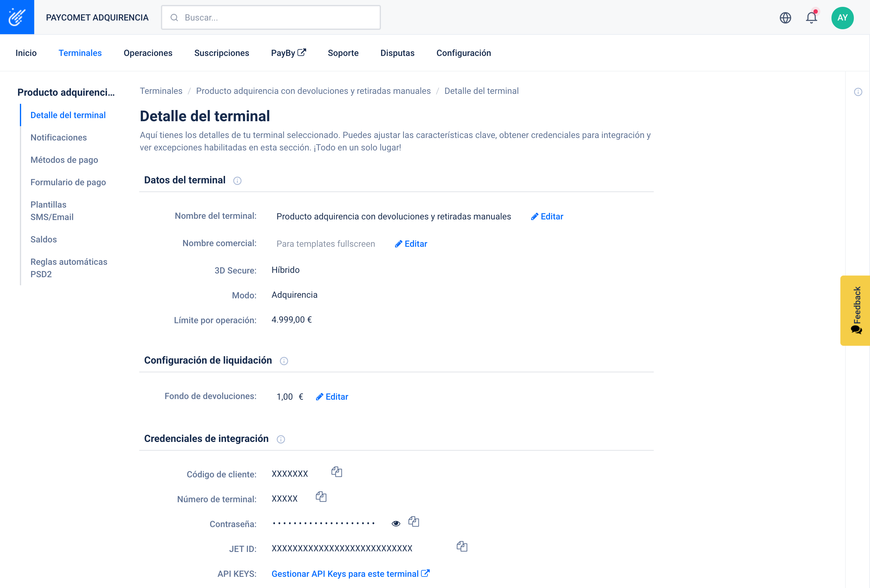Open Métodos de pago in the sidebar
Screen dimensions: 870x588
click(x=64, y=160)
